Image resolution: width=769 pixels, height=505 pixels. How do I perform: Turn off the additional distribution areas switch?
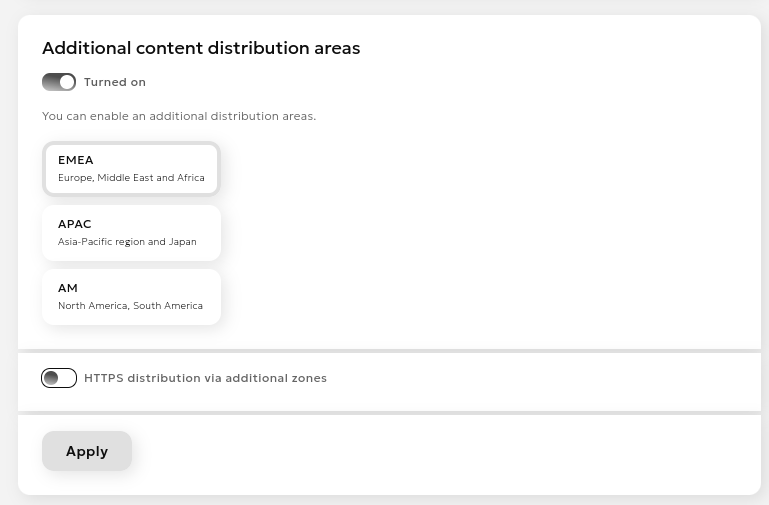tap(59, 82)
